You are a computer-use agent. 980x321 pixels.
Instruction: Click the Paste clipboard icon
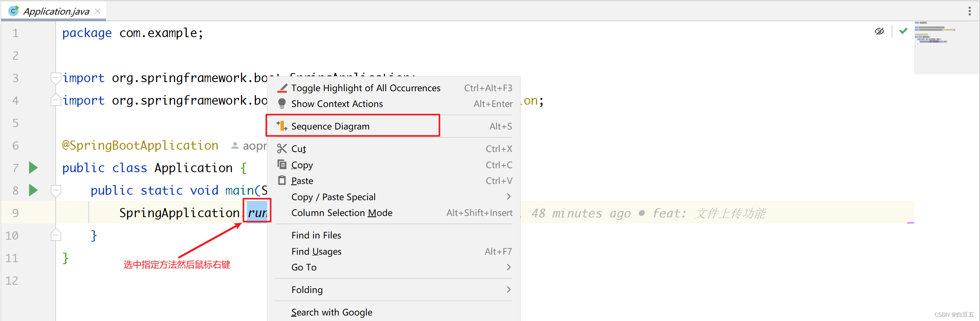tap(282, 180)
